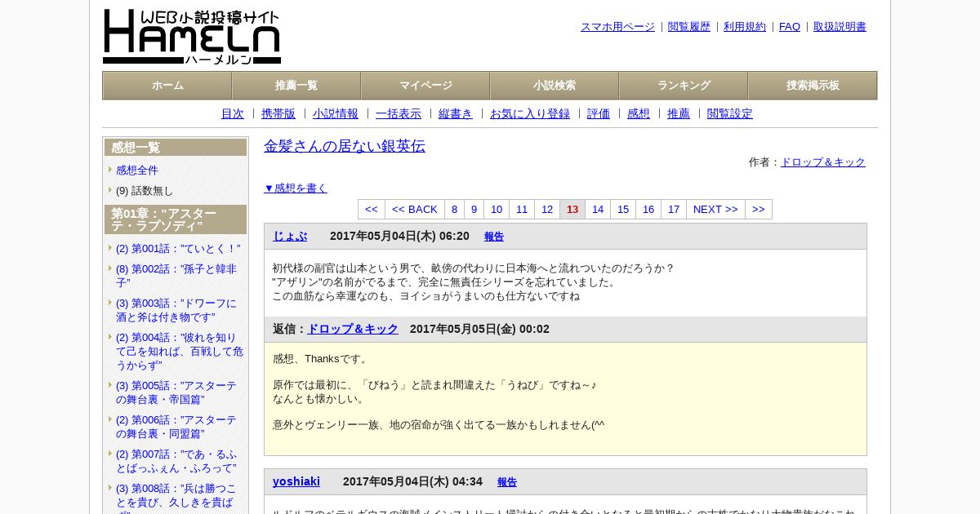Open the 小説検索 tab
The height and width of the screenshot is (514, 980).
555,86
